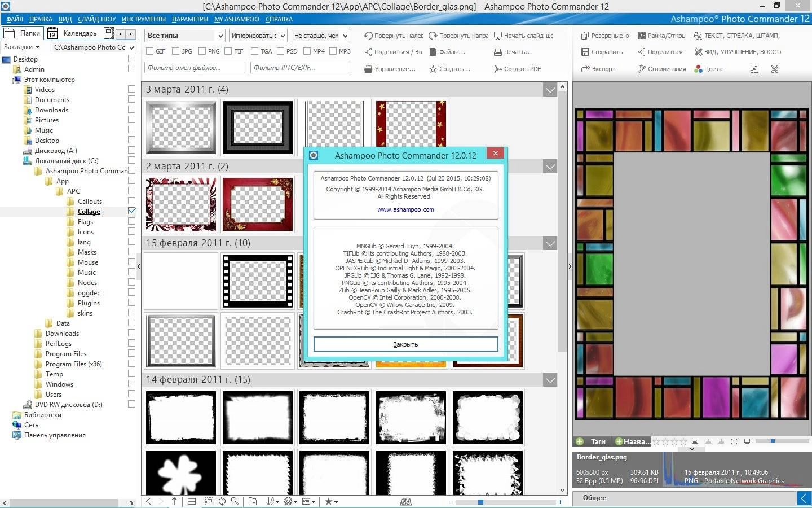Image resolution: width=812 pixels, height=508 pixels.
Task: Open the folder path dropdown C:\Ashampoo Photo Co
Action: point(94,47)
